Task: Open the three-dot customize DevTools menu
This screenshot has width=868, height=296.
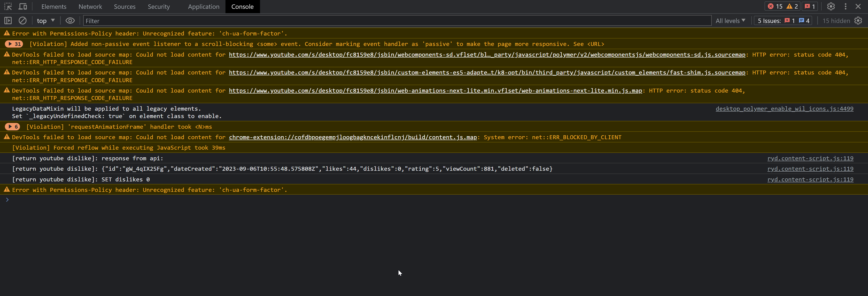Action: [x=846, y=6]
